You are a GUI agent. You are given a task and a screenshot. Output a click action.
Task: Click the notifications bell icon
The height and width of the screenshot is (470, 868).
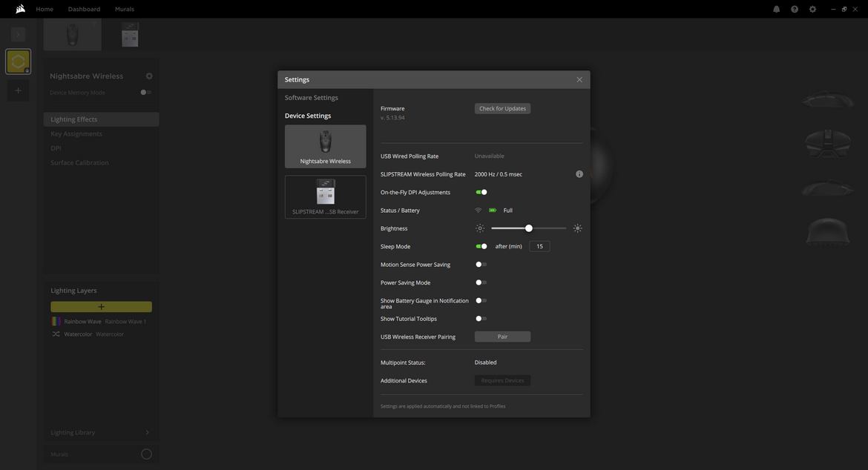(776, 9)
